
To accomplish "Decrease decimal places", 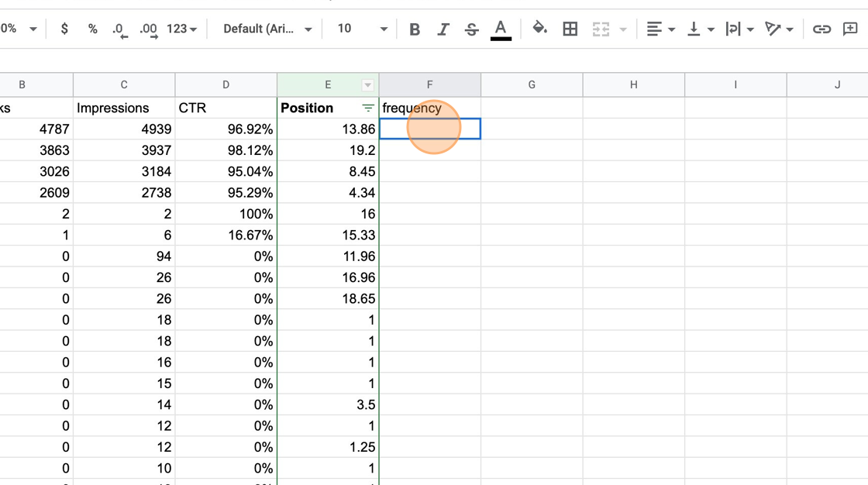I will 119,29.
